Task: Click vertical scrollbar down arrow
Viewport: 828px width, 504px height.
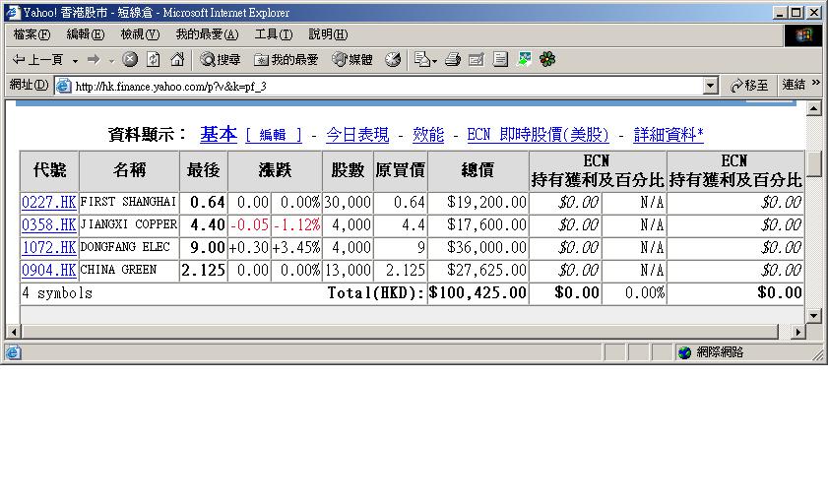Action: point(814,316)
